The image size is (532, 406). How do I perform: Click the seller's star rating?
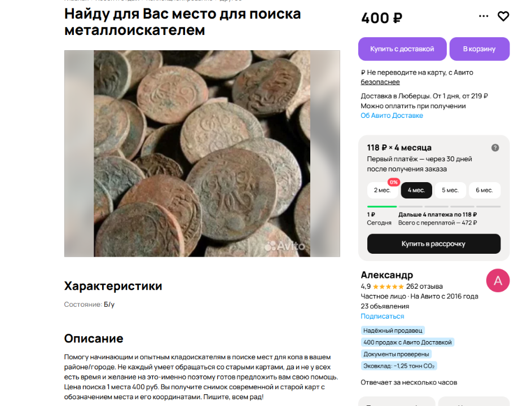pos(388,286)
